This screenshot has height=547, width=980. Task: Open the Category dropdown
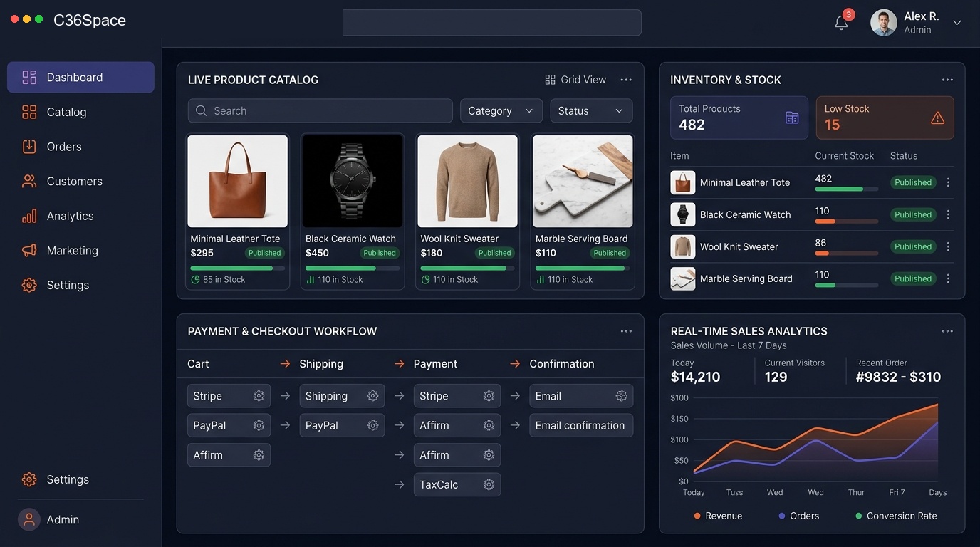click(501, 110)
